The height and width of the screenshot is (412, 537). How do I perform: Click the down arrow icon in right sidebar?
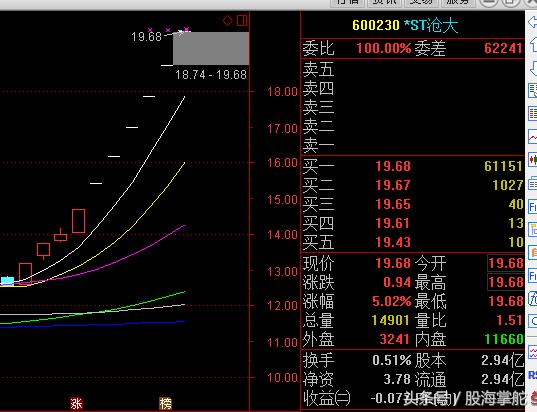pyautogui.click(x=533, y=68)
